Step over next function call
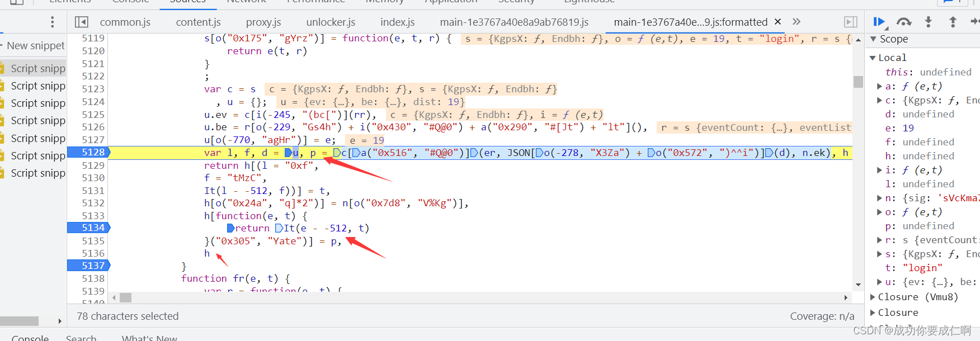Viewport: 980px width, 341px height. tap(904, 22)
